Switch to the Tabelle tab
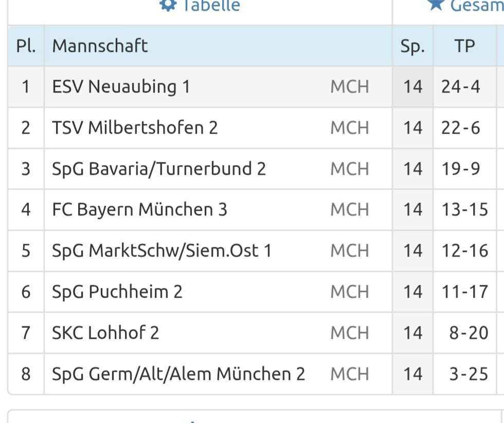This screenshot has height=423, width=504. point(211,5)
